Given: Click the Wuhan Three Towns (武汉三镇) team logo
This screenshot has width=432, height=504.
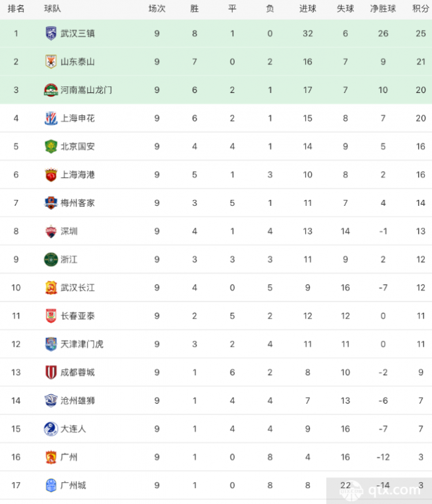Looking at the screenshot, I should tap(51, 33).
